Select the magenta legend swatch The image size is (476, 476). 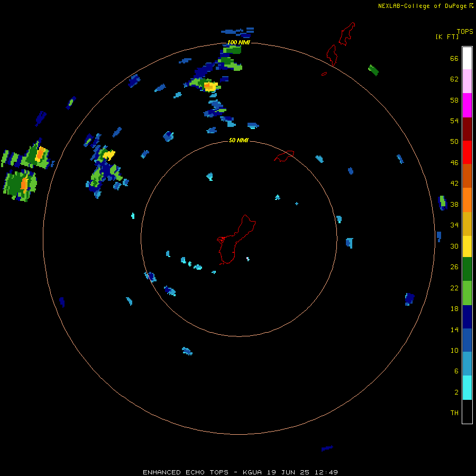pos(467,105)
